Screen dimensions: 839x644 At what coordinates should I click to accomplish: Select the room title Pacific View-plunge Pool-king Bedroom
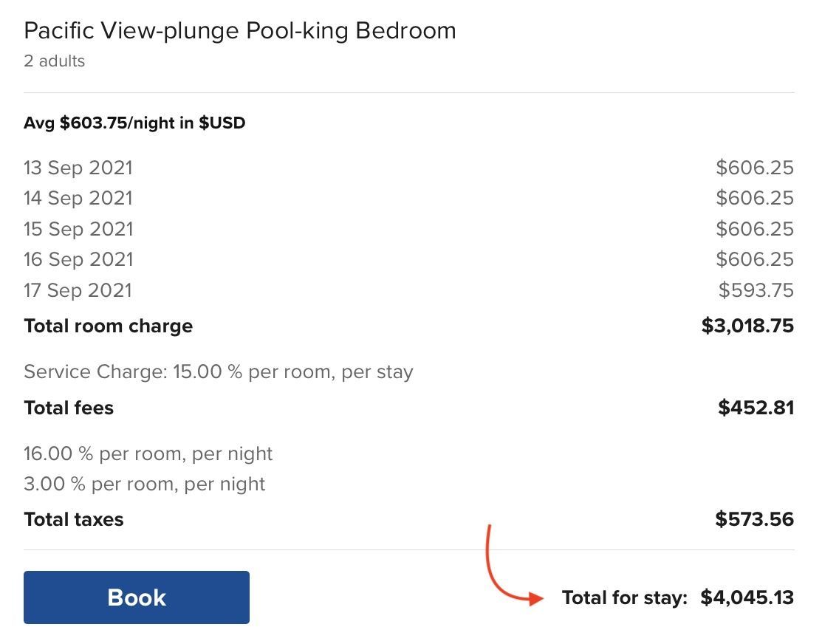[240, 32]
